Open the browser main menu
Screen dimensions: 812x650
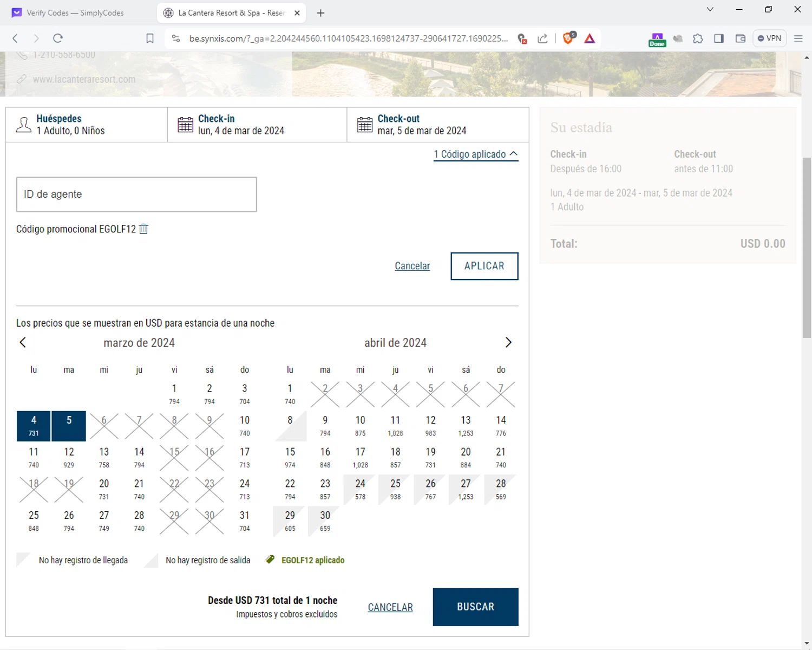coord(798,38)
